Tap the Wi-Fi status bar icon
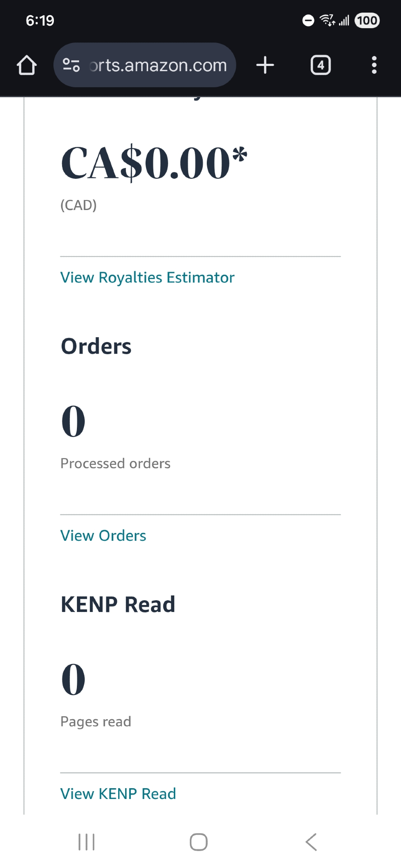Viewport: 401px width, 868px height. tap(327, 20)
